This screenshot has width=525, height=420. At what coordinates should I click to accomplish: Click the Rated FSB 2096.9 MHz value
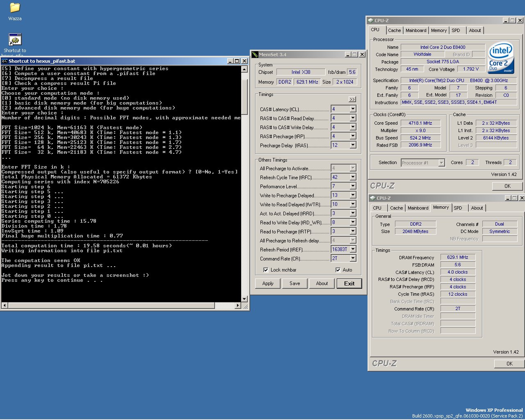(420, 145)
